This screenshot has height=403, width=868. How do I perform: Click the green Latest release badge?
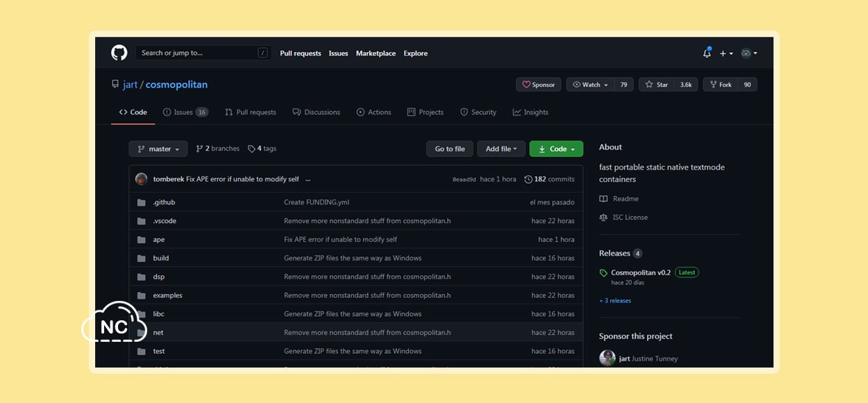(687, 272)
